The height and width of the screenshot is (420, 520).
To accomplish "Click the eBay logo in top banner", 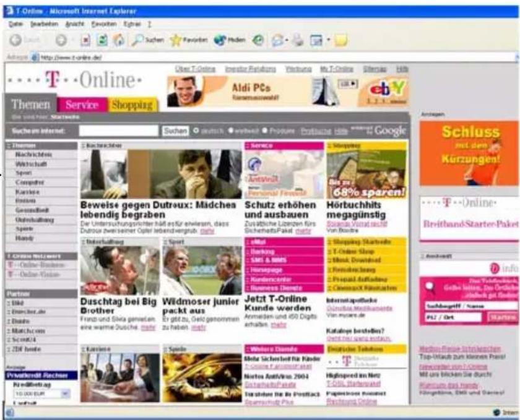I will (x=388, y=89).
